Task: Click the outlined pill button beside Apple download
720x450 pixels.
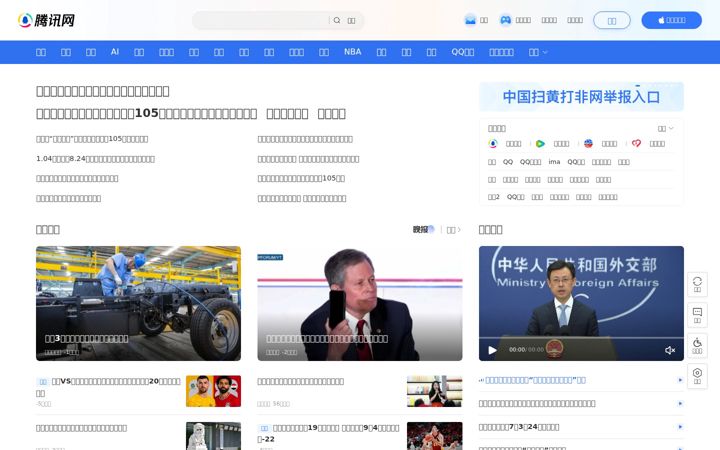Action: tap(612, 21)
